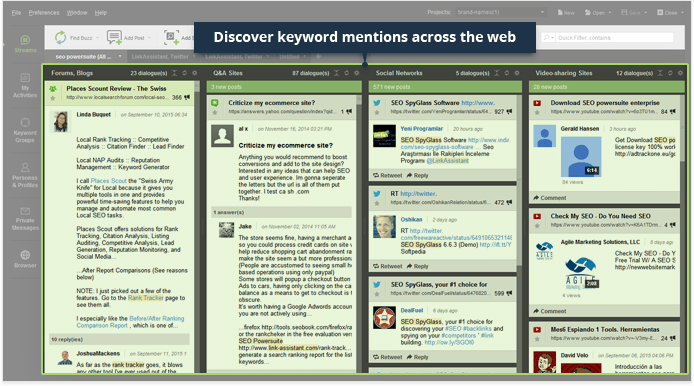Screen dimensions: 694x386
Task: Click the 571 new posts bar in Social Networks
Action: click(x=444, y=87)
